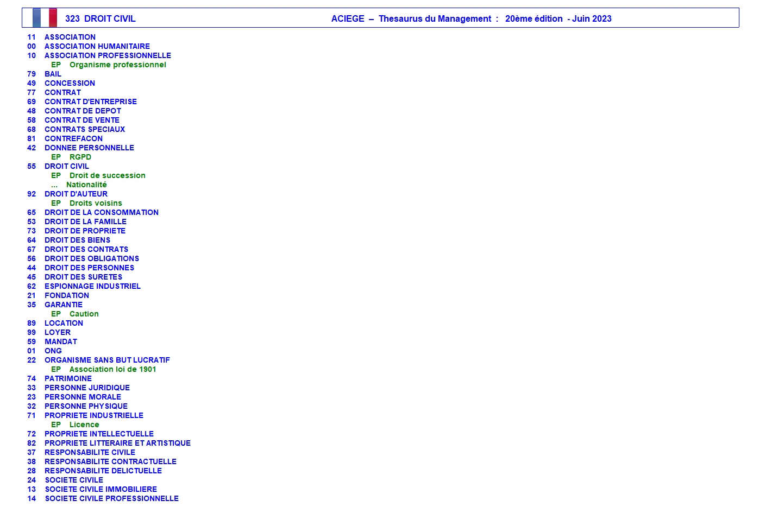The image size is (766, 532).
Task: Open ORGANISME SANS BUT LUCRATIF entry
Action: (x=107, y=360)
